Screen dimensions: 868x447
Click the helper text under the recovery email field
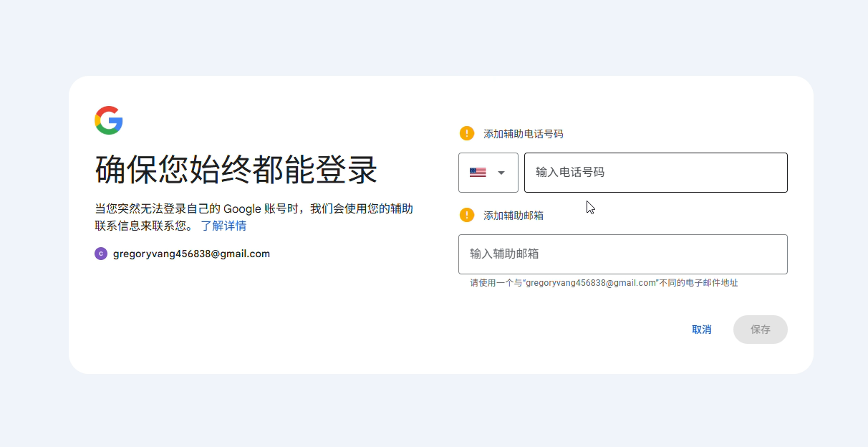pos(604,283)
